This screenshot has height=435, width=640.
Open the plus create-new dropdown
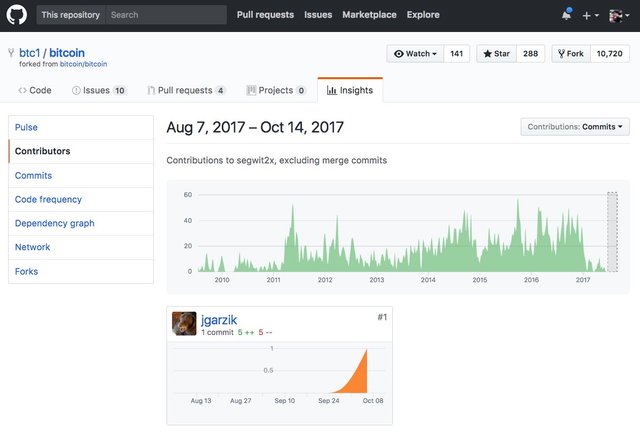tap(590, 16)
